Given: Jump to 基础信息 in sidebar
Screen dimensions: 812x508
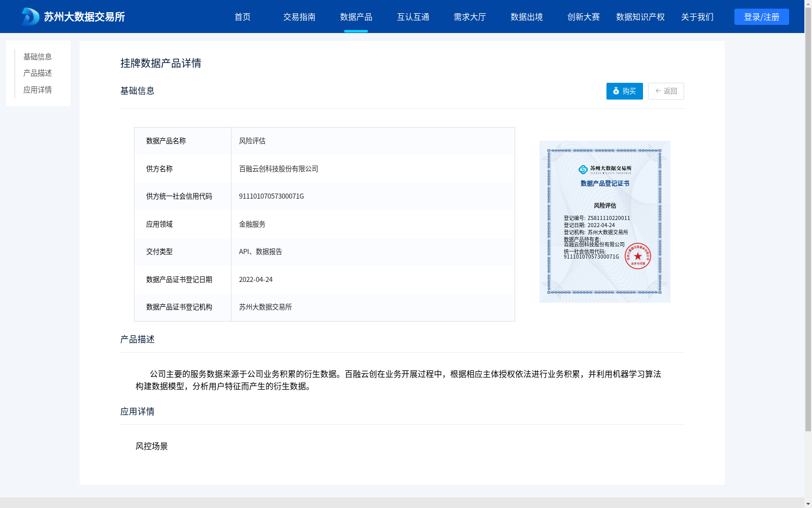Looking at the screenshot, I should pos(38,57).
